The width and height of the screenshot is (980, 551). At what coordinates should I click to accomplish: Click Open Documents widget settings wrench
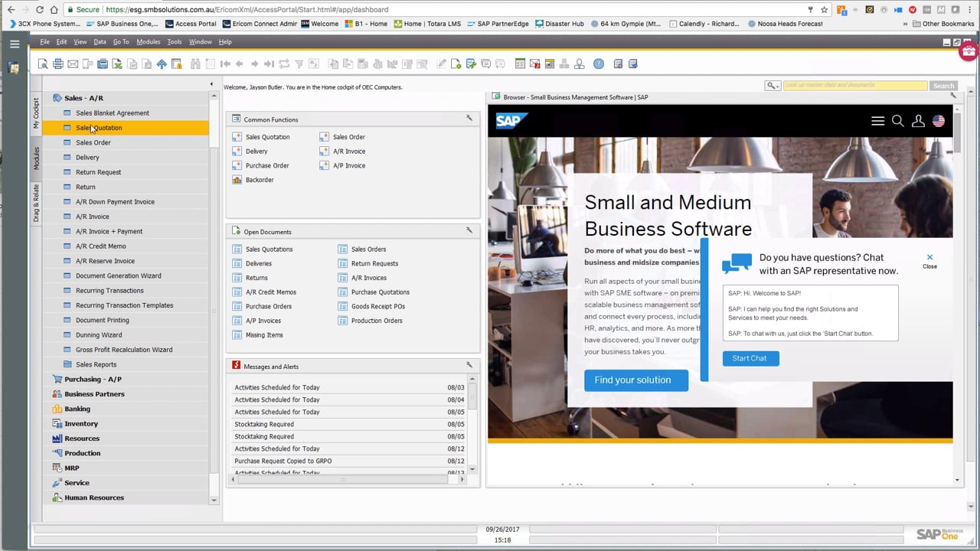(x=469, y=230)
